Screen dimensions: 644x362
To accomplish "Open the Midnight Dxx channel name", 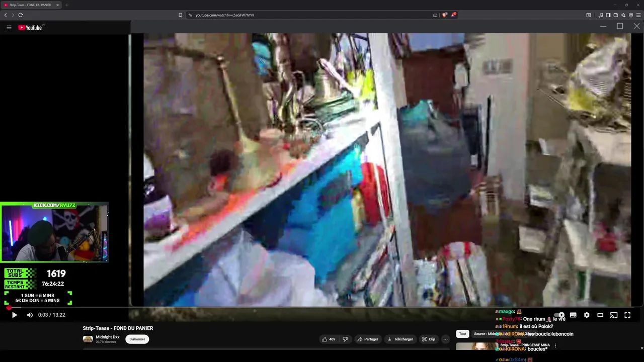I will [x=108, y=337].
